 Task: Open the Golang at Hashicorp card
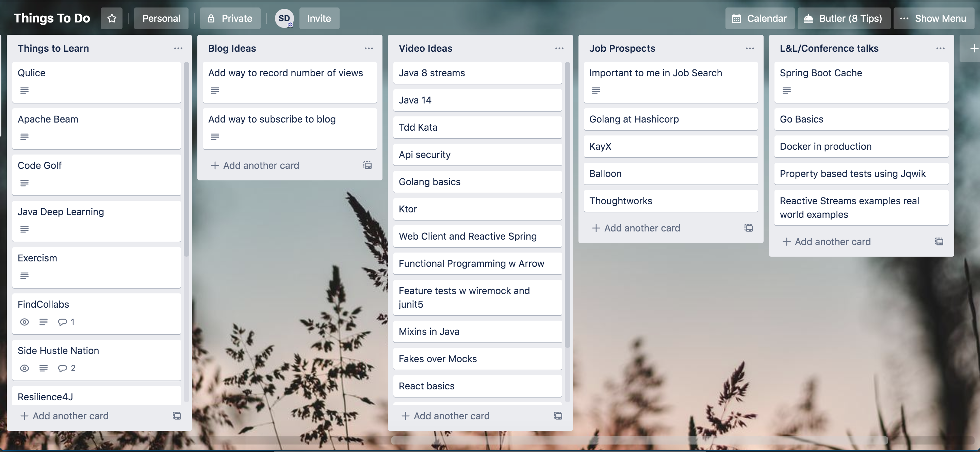tap(671, 119)
